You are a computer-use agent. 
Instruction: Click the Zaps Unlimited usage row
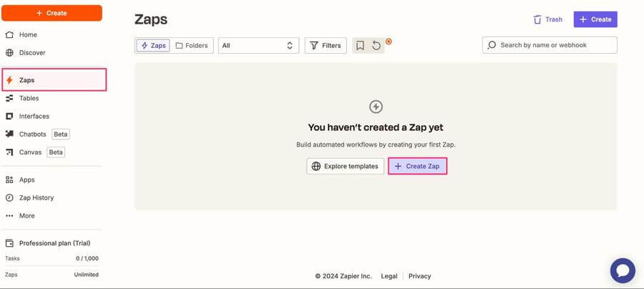(x=52, y=275)
